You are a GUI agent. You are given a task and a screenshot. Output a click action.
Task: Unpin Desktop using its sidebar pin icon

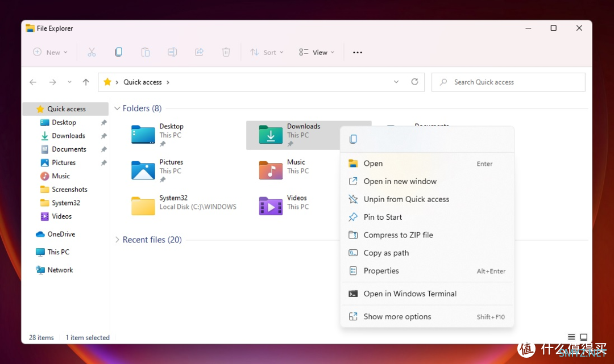point(104,123)
